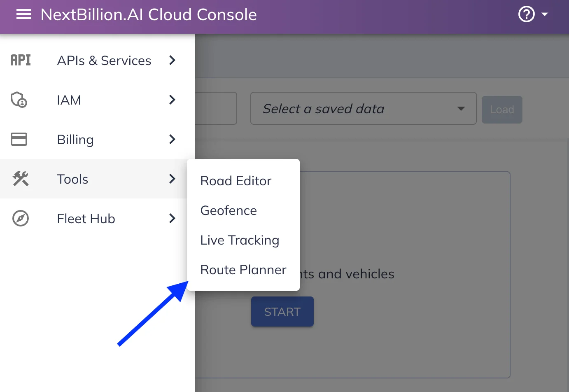Choose Road Editor from submenu
The image size is (569, 392).
pos(243,181)
